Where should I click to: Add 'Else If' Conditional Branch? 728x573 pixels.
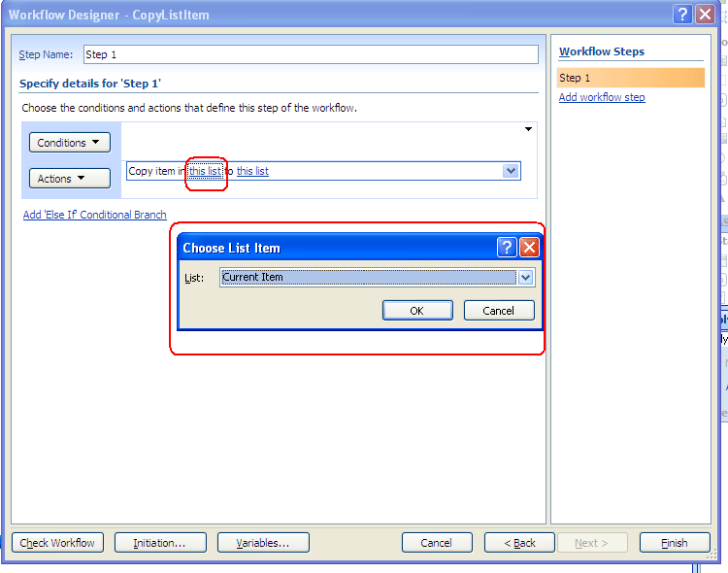coord(95,215)
